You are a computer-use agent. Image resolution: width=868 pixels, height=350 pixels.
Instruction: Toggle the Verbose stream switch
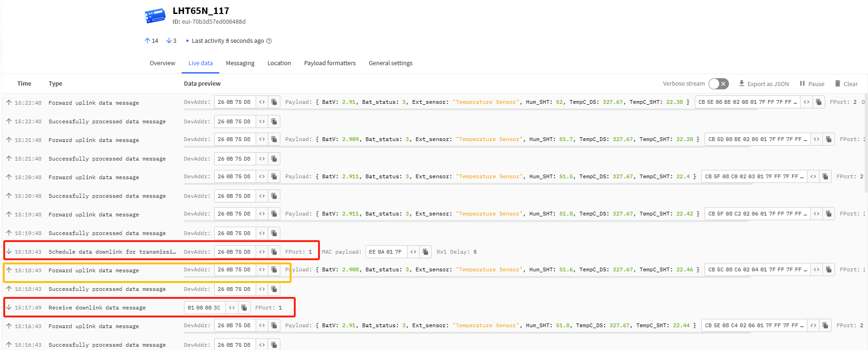pyautogui.click(x=719, y=84)
